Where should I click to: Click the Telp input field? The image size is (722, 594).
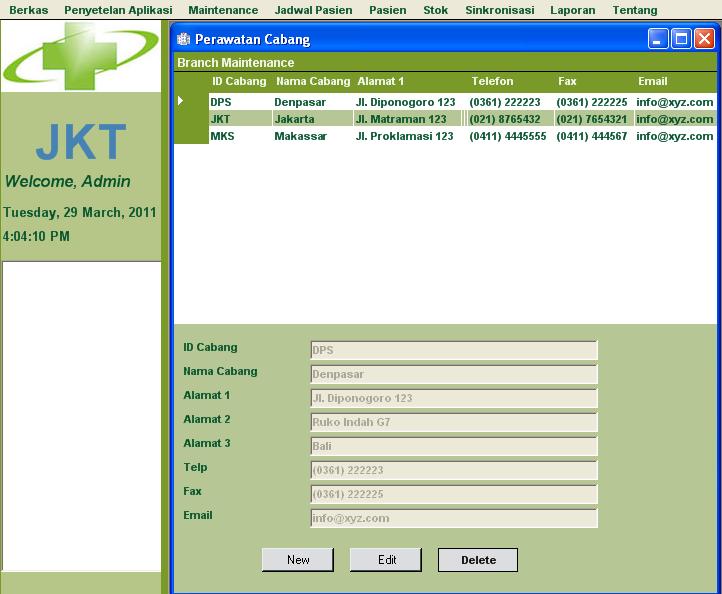pyautogui.click(x=454, y=470)
